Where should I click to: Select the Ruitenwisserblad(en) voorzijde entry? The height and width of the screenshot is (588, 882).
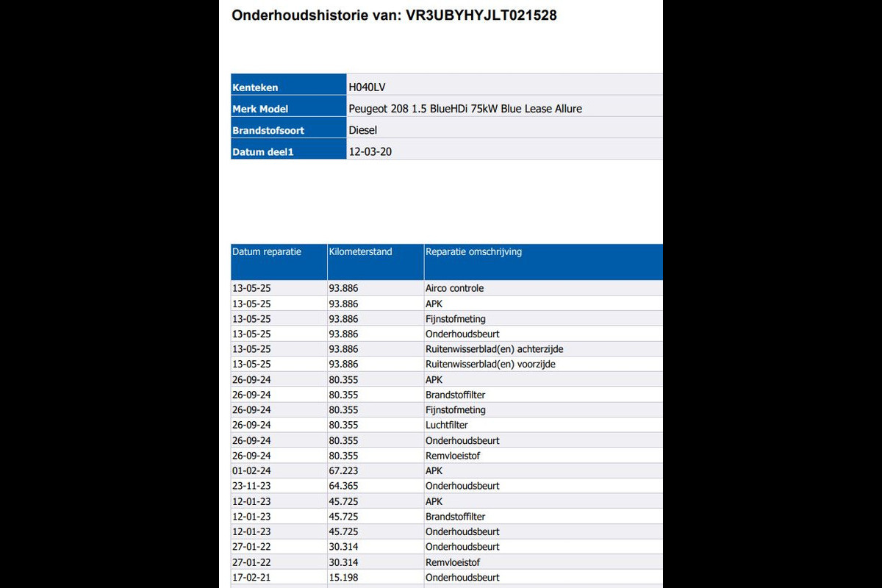(491, 365)
